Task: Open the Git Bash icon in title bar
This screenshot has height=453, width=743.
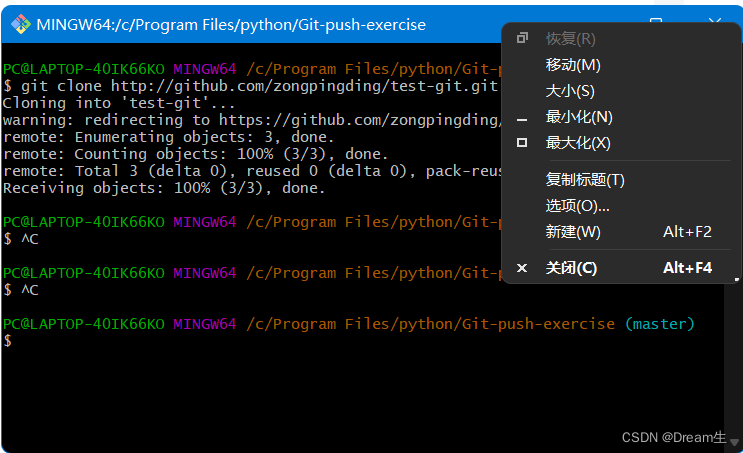Action: 20,24
